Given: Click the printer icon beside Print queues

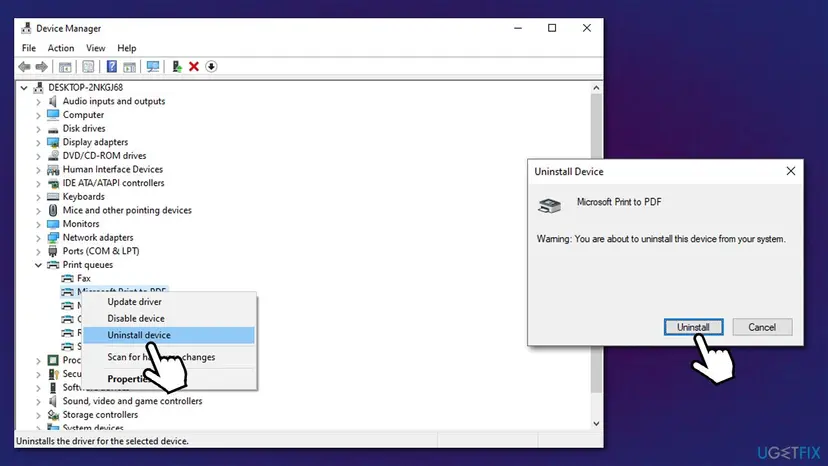Looking at the screenshot, I should coord(53,265).
